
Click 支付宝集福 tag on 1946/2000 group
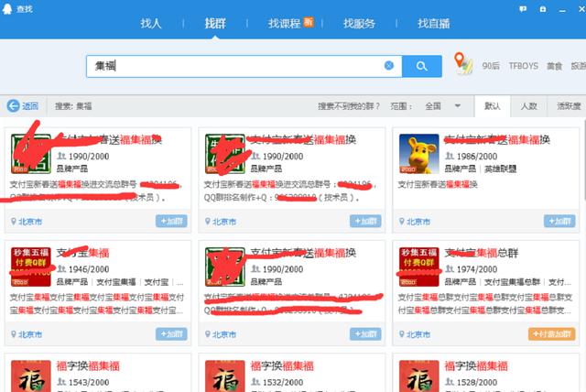click(x=116, y=282)
